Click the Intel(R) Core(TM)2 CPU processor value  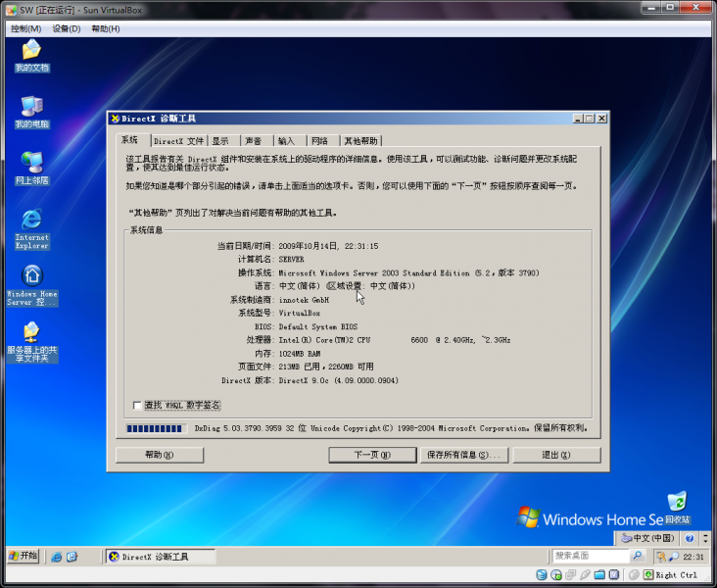click(x=395, y=340)
